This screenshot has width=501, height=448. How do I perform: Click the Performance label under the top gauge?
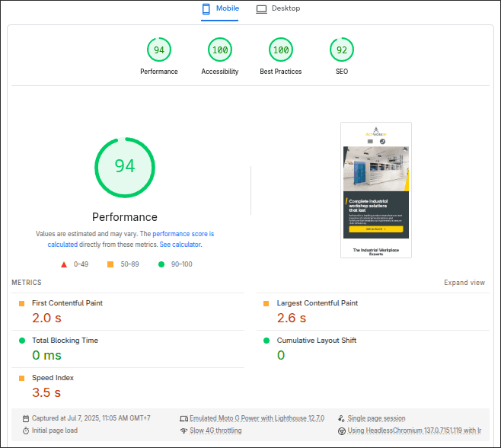click(159, 72)
